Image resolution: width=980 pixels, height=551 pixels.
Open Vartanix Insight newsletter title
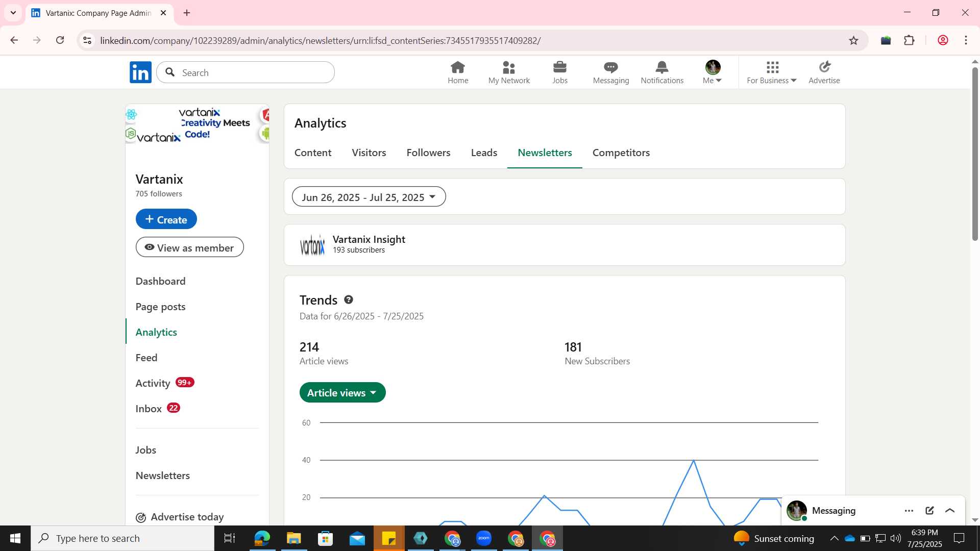tap(369, 239)
